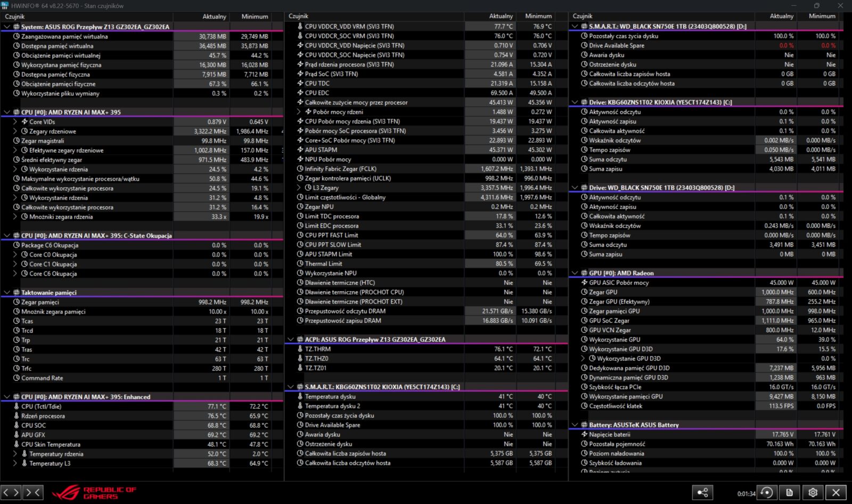Collapse the Battery: ASUSTeK ASUS Battery section
Image resolution: width=852 pixels, height=504 pixels.
[575, 425]
